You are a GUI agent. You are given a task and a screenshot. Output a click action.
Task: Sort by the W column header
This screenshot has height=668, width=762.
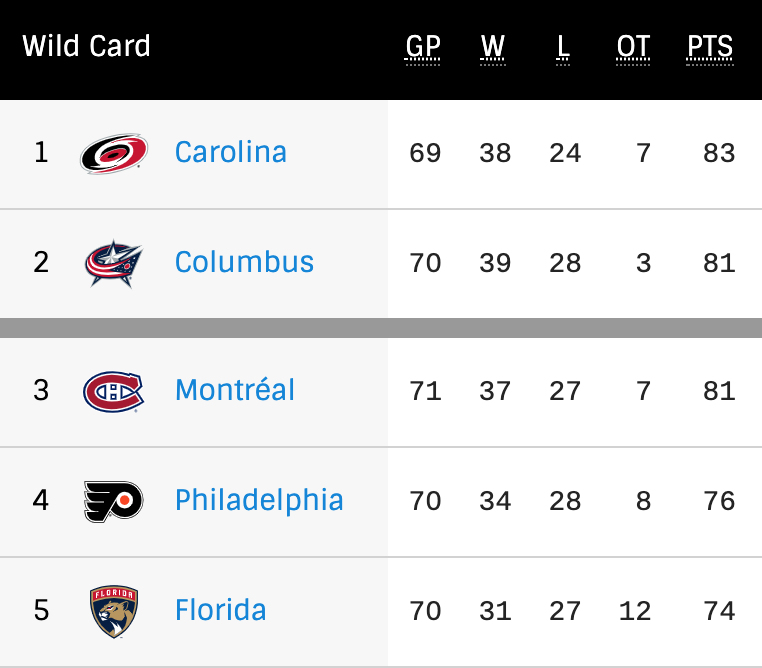(493, 47)
